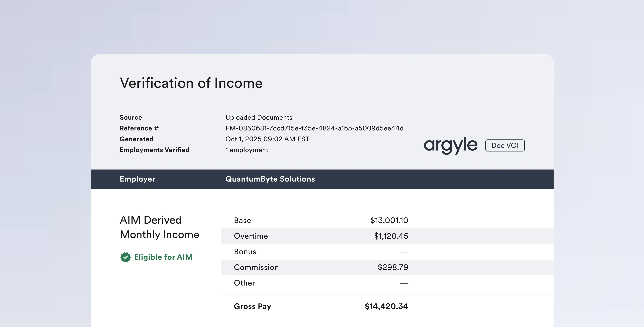This screenshot has height=327, width=644.
Task: Click the Base amount $13,001.10
Action: 389,220
